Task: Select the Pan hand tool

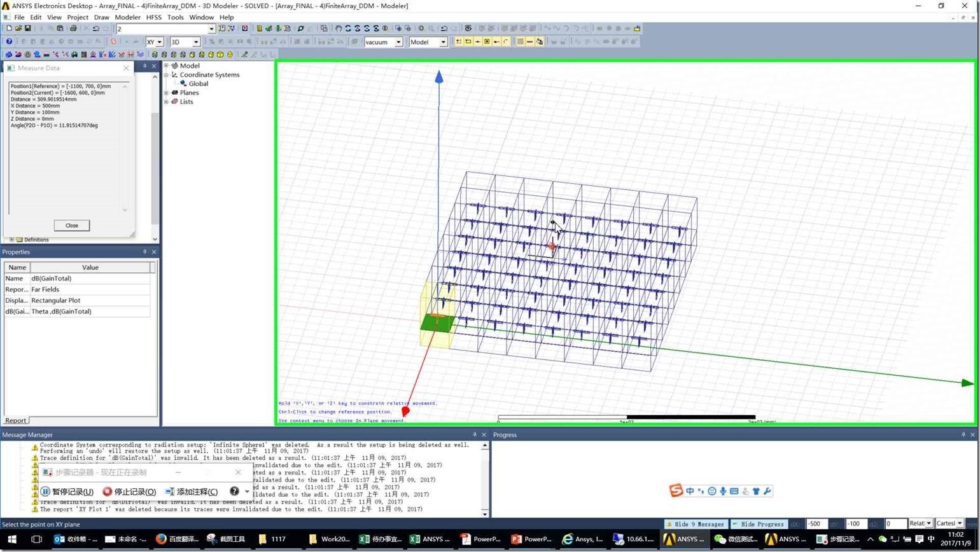Action: click(x=339, y=29)
